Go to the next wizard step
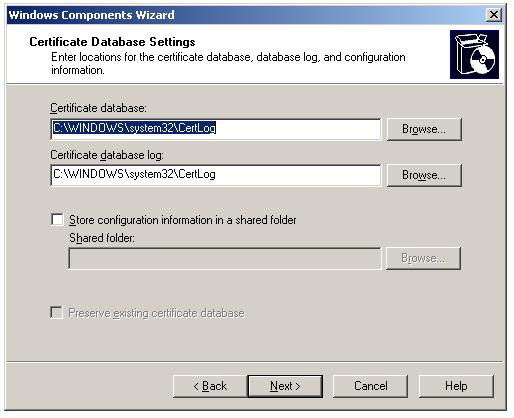The width and height of the screenshot is (514, 418). click(285, 386)
